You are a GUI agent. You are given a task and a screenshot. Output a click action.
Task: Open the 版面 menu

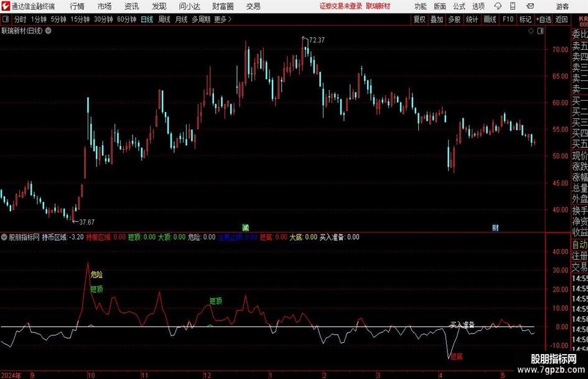pyautogui.click(x=440, y=6)
